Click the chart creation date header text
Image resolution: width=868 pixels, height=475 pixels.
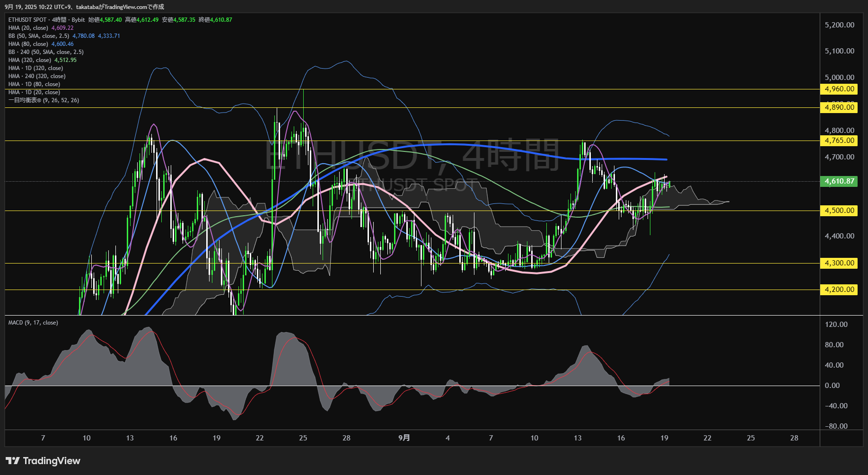coord(85,7)
